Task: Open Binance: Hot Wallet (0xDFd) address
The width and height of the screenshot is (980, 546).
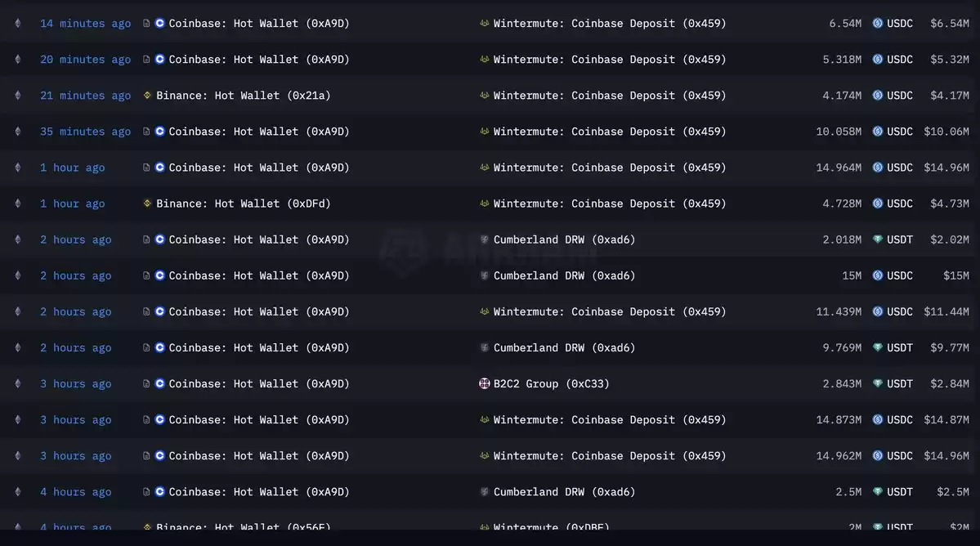Action: click(243, 204)
